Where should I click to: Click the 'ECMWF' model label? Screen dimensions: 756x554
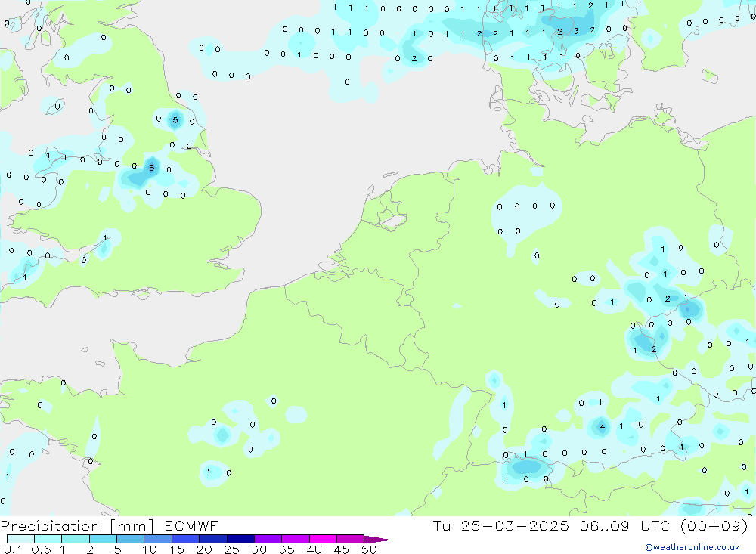coord(191,526)
